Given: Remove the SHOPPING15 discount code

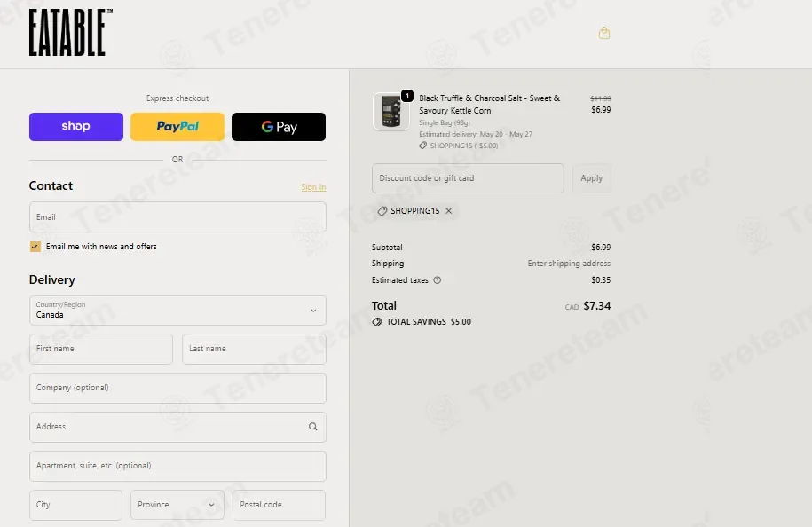Looking at the screenshot, I should pos(448,210).
